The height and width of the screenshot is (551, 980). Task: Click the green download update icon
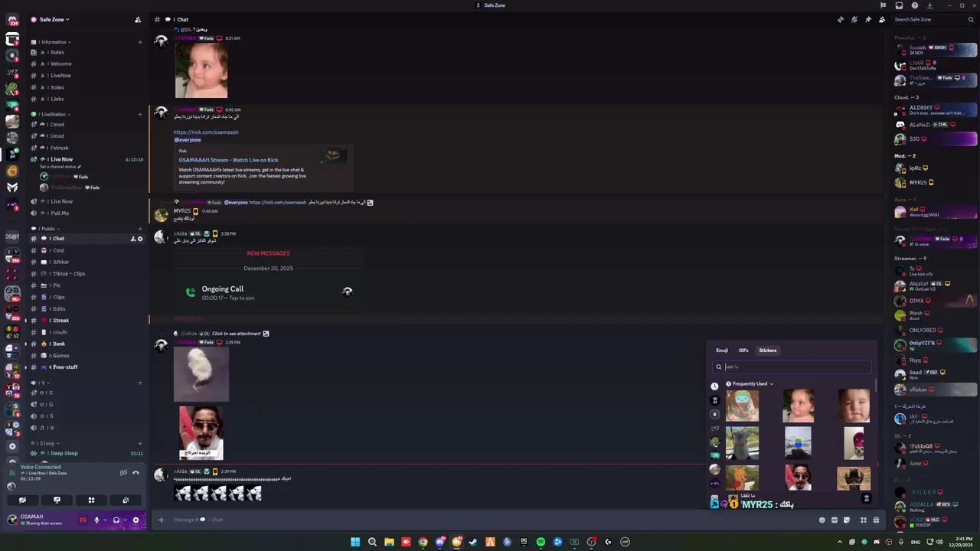point(929,5)
